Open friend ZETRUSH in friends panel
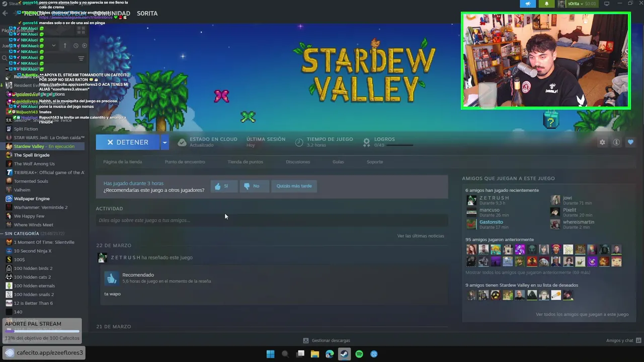This screenshot has height=362, width=644. point(494,198)
